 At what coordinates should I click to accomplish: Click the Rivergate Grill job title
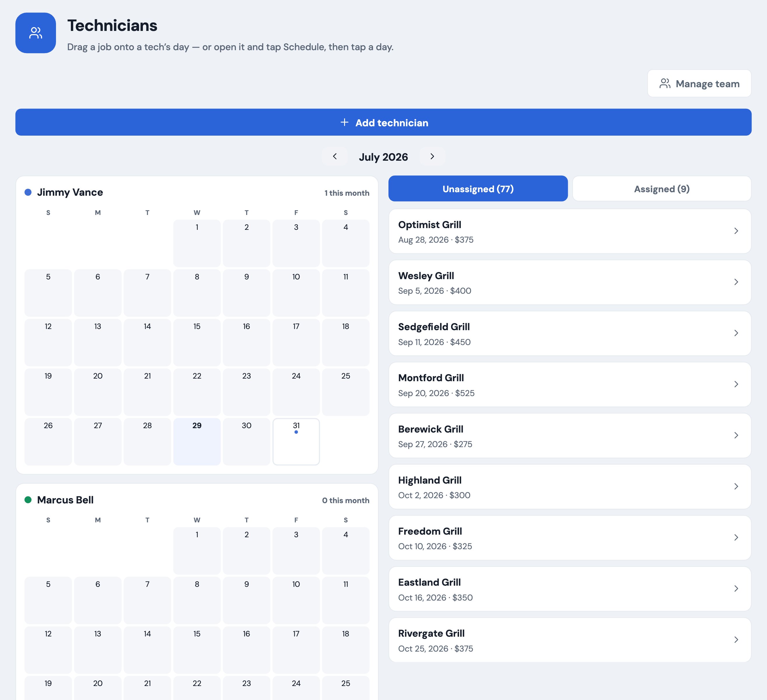pos(431,633)
